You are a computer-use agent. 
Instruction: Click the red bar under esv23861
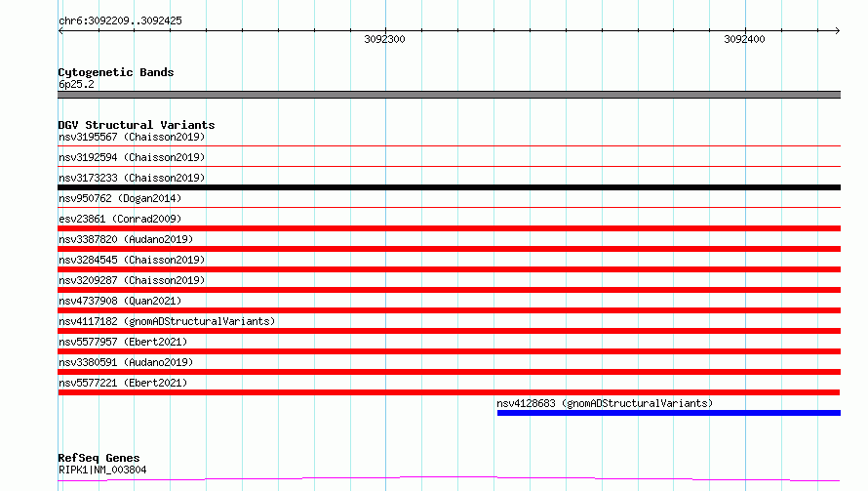coord(449,228)
